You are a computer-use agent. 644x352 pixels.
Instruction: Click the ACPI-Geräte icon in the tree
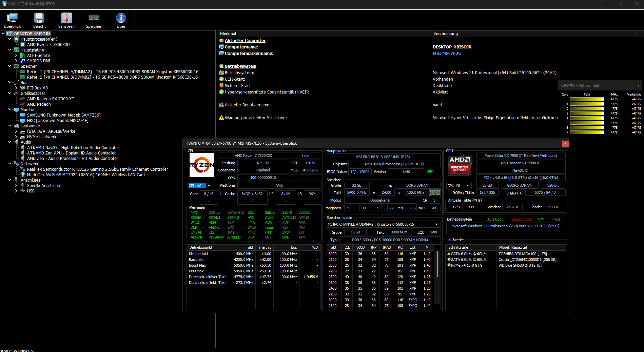tap(23, 56)
